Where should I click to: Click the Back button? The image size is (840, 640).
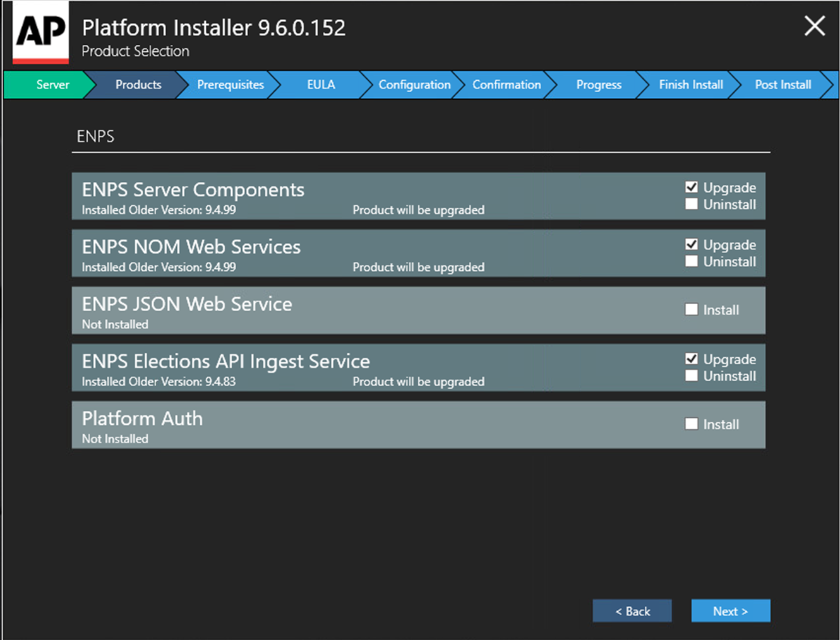point(632,611)
